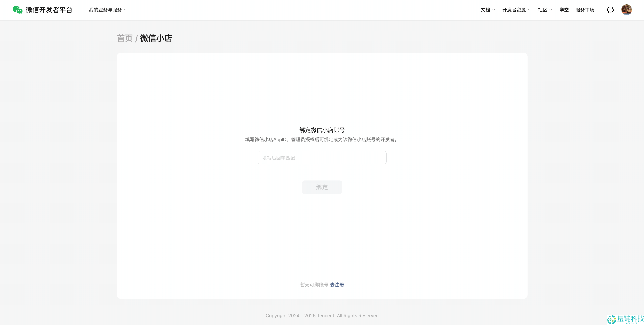This screenshot has width=644, height=325.
Task: Click the Tencent copyright footer text
Action: [322, 315]
